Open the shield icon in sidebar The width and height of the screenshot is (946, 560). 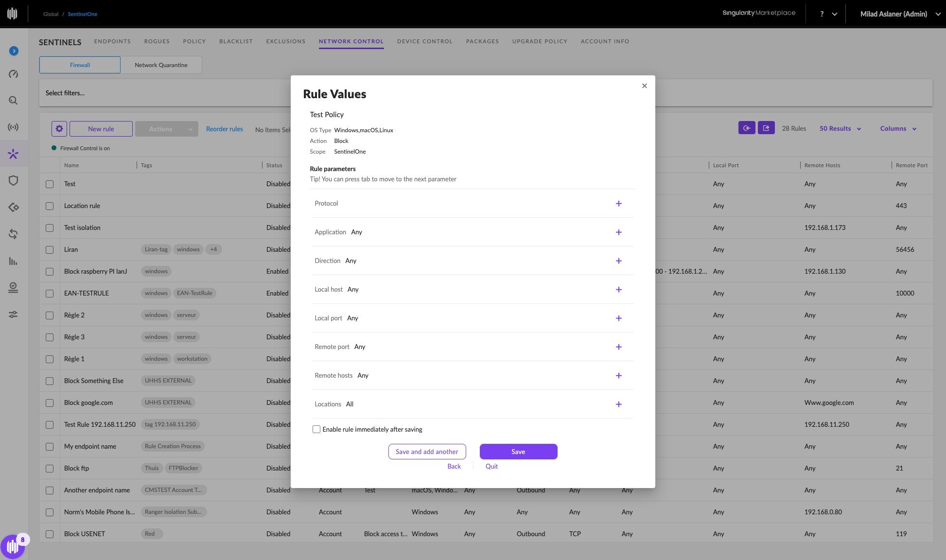pyautogui.click(x=13, y=181)
